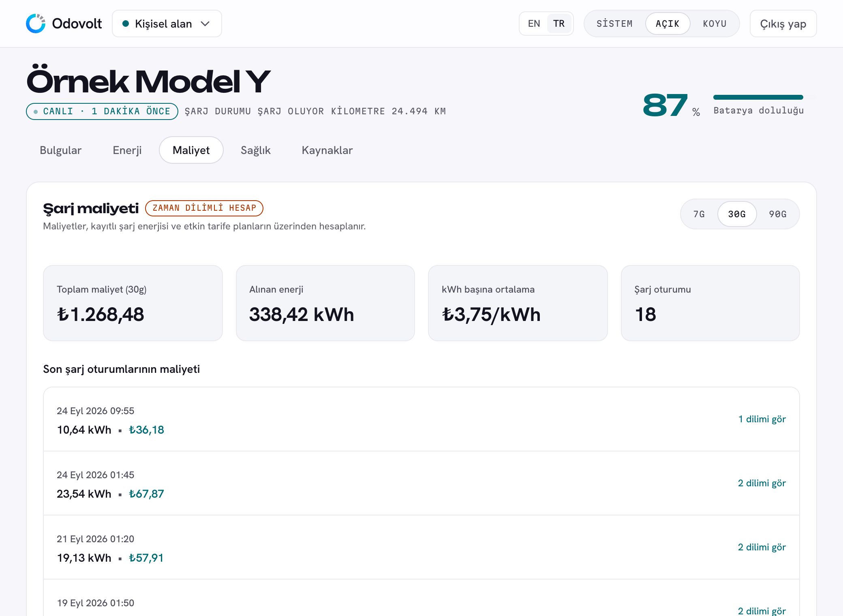Choose the SİSTEM theme option

click(x=614, y=24)
